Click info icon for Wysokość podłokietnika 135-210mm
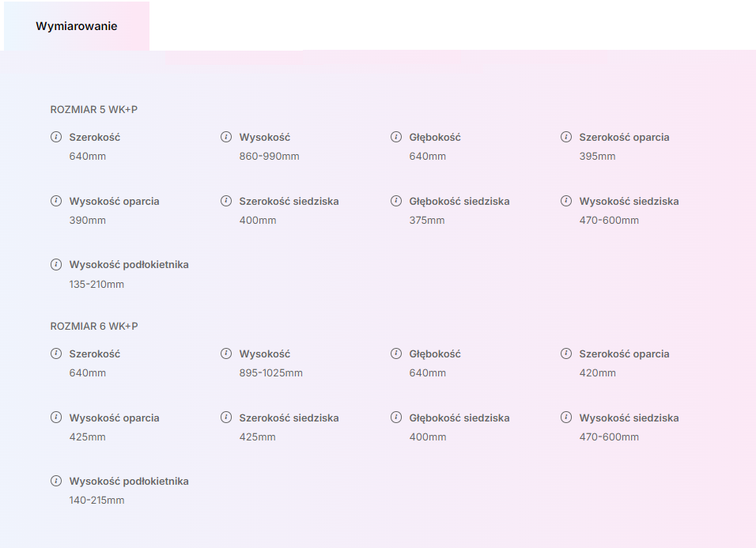Image resolution: width=756 pixels, height=548 pixels. coord(56,264)
